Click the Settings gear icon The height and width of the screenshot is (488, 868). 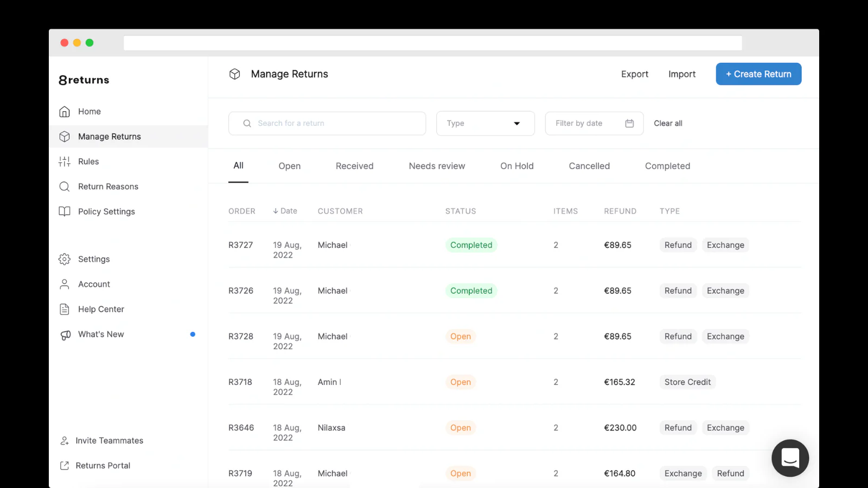[65, 259]
